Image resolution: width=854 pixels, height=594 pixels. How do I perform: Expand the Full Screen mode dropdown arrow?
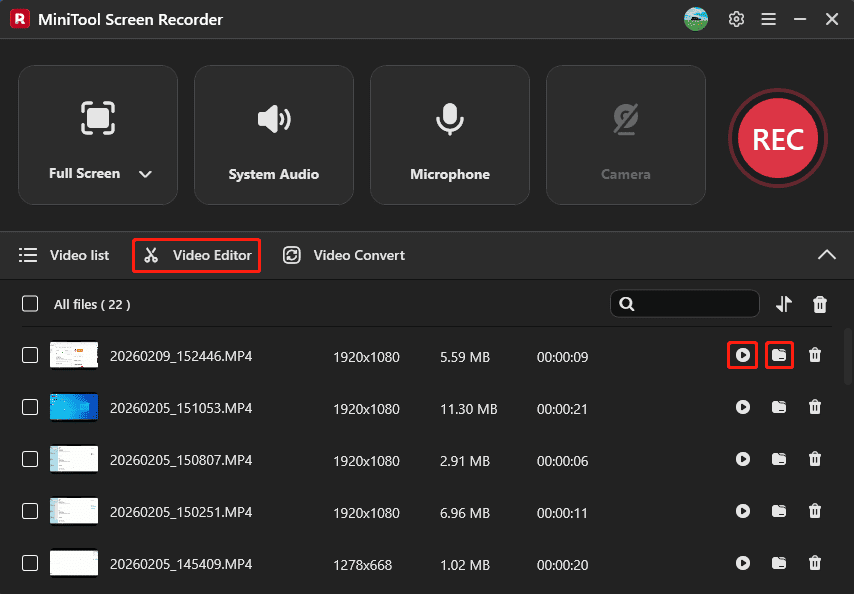(145, 173)
